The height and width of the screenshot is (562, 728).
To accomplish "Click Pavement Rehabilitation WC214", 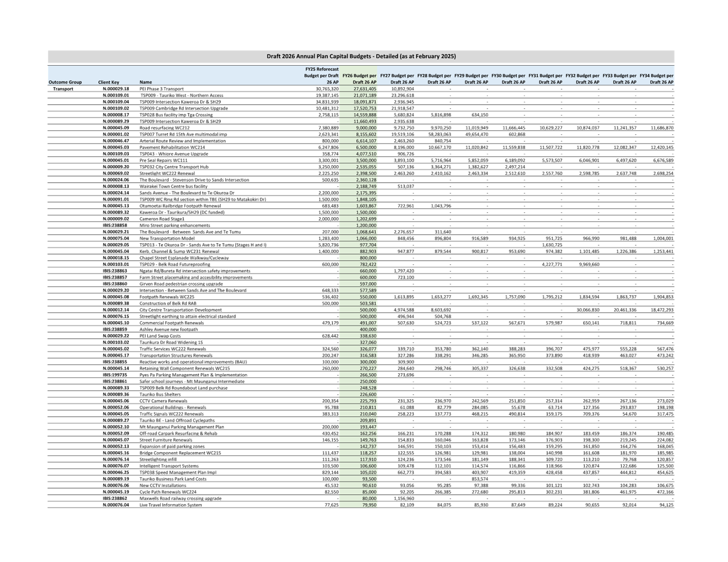I will click(x=172, y=147).
